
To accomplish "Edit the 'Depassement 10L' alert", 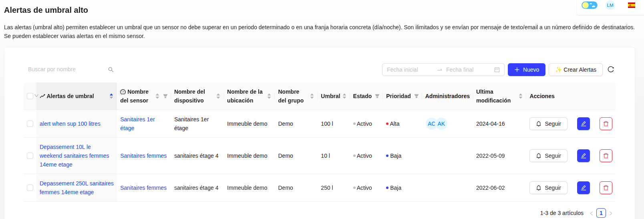I will tap(584, 156).
